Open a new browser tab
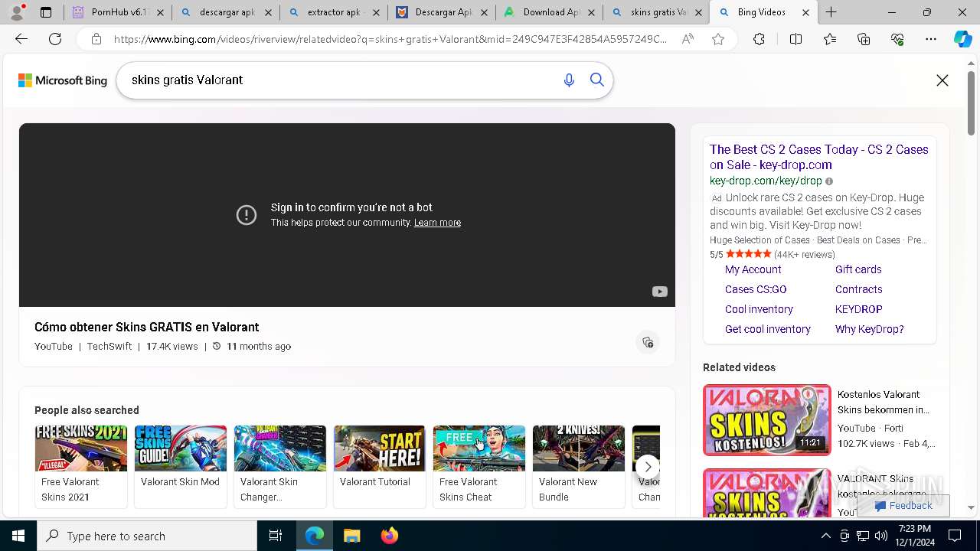The width and height of the screenshot is (980, 551). [x=831, y=12]
